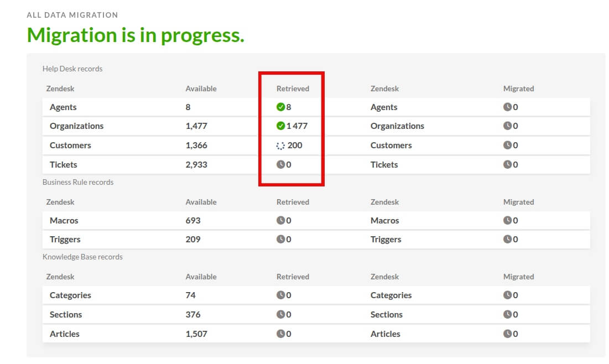The height and width of the screenshot is (364, 609).
Task: Click clock icon in Organizations Migrated cell
Action: tap(507, 126)
